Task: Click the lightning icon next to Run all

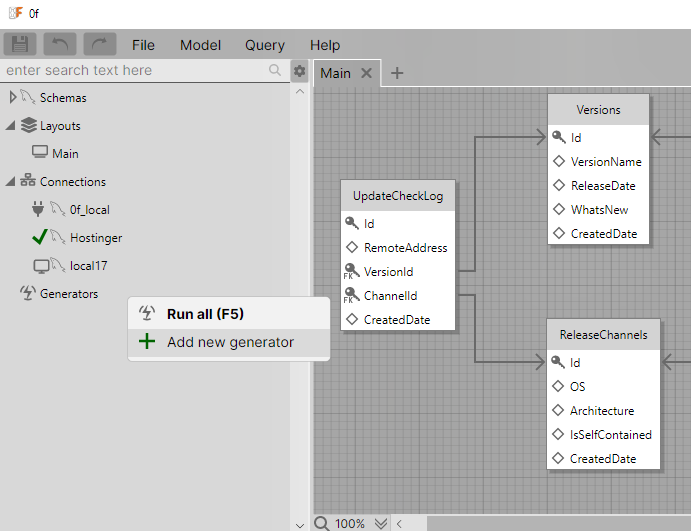Action: coord(147,313)
